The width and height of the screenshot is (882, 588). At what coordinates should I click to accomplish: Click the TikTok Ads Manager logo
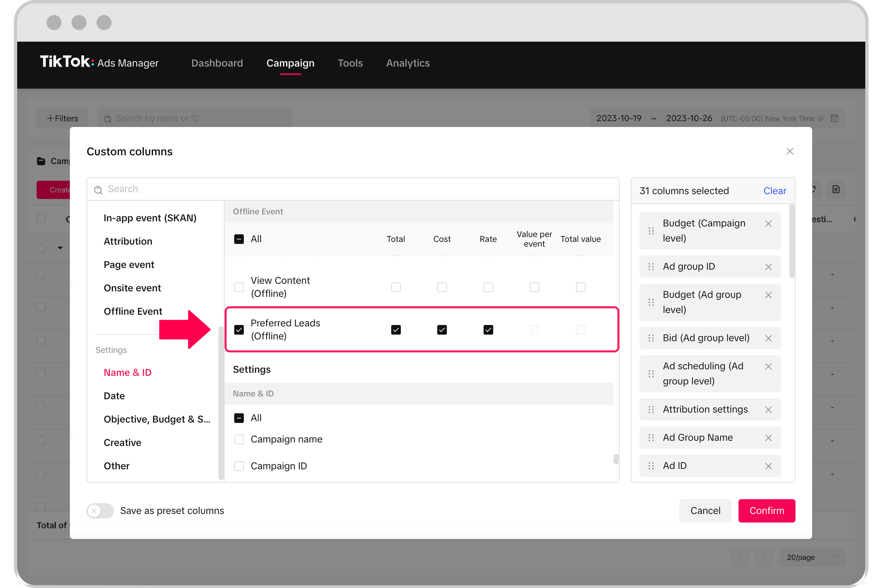[x=99, y=62]
